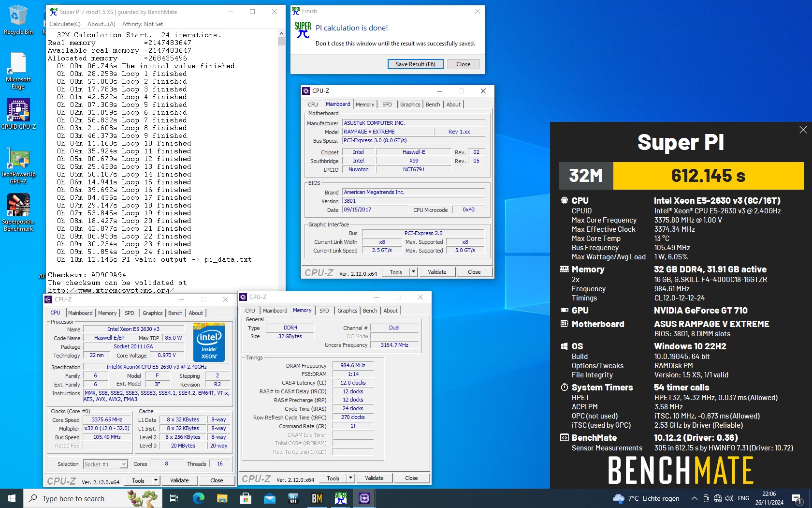Open the TechPowerUp GPU-Z desktop shortcut

pyautogui.click(x=18, y=165)
